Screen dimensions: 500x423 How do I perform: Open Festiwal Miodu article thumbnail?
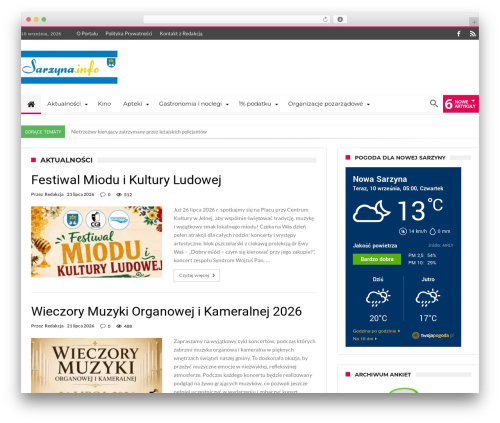coord(97,242)
